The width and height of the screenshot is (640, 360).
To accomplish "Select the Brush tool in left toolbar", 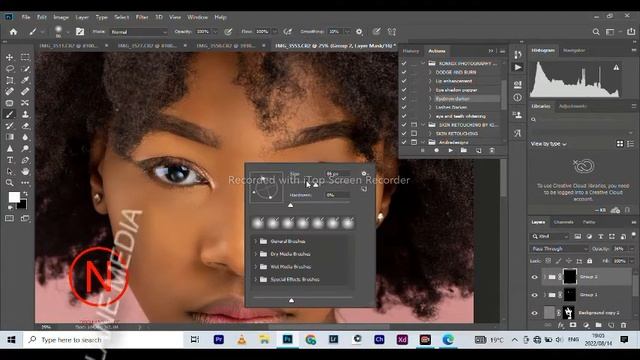I will (x=9, y=114).
